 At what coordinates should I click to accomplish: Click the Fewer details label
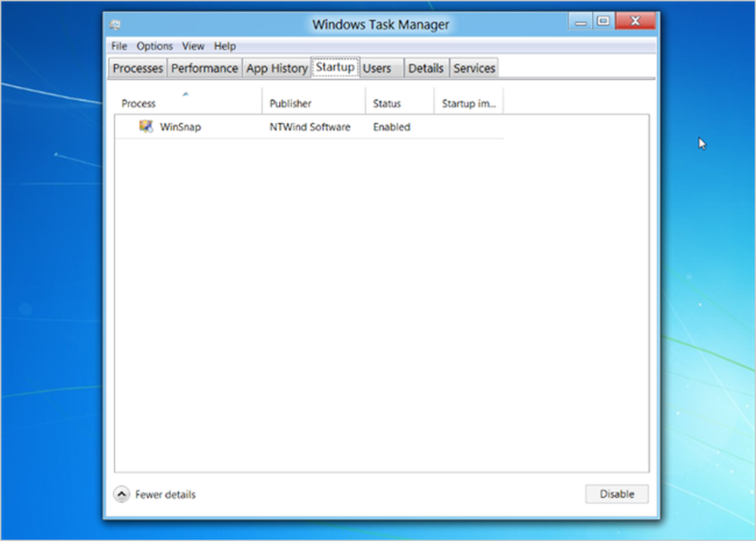tap(166, 495)
